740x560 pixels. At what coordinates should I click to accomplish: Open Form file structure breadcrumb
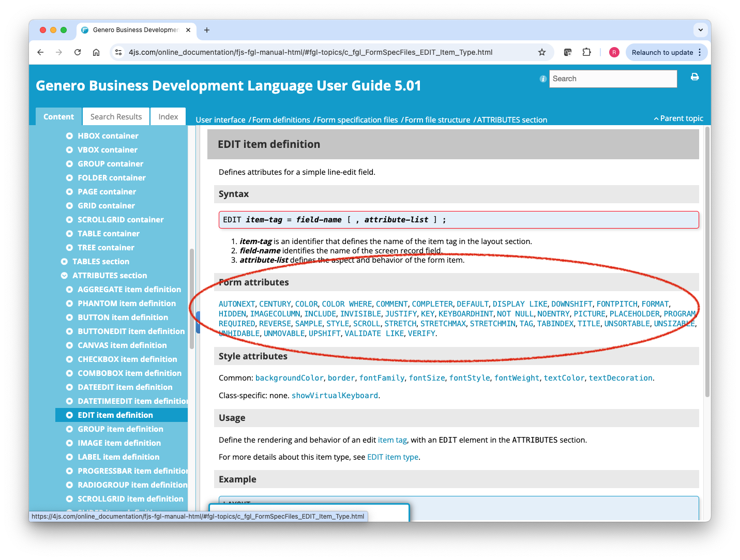437,120
